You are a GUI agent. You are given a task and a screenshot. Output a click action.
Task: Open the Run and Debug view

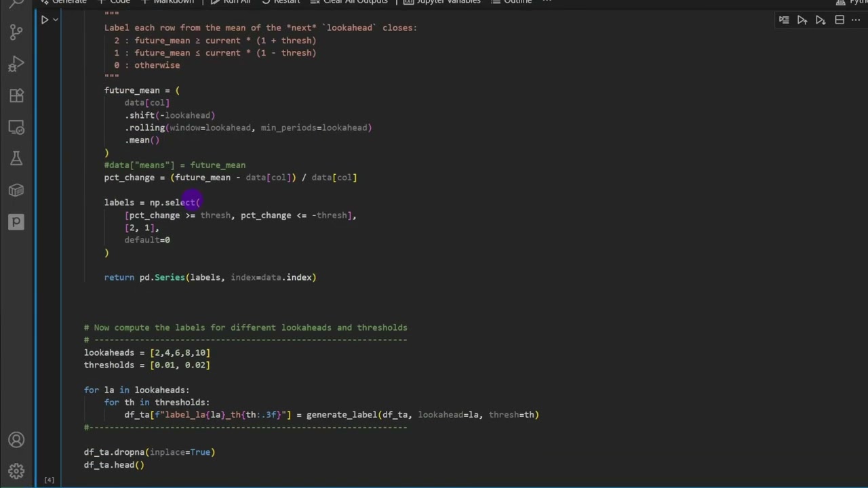tap(16, 64)
